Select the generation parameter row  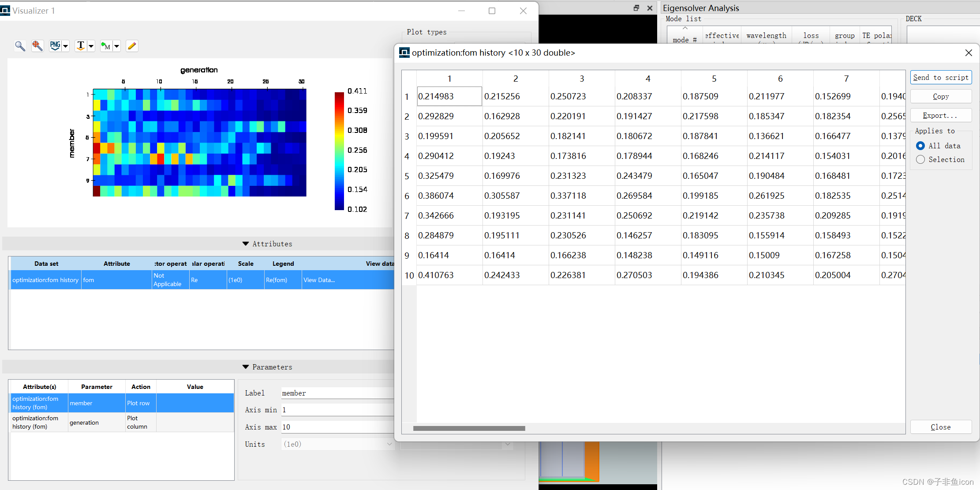tap(84, 422)
